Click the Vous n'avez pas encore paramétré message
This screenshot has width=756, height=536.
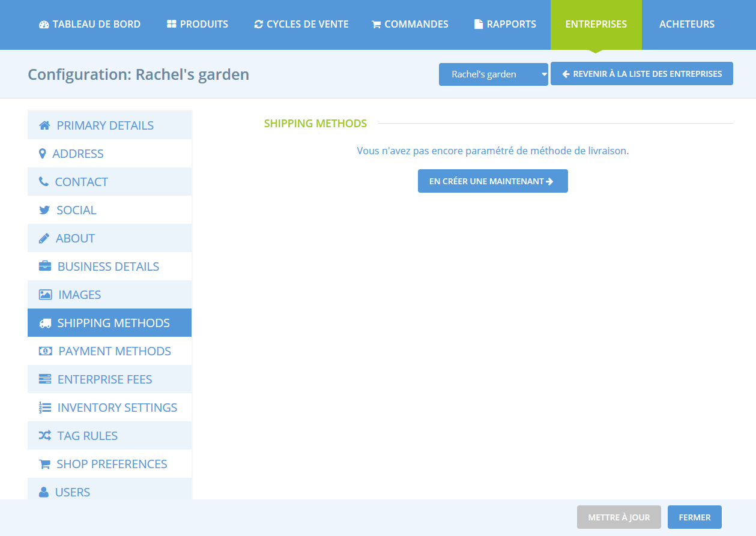[493, 151]
